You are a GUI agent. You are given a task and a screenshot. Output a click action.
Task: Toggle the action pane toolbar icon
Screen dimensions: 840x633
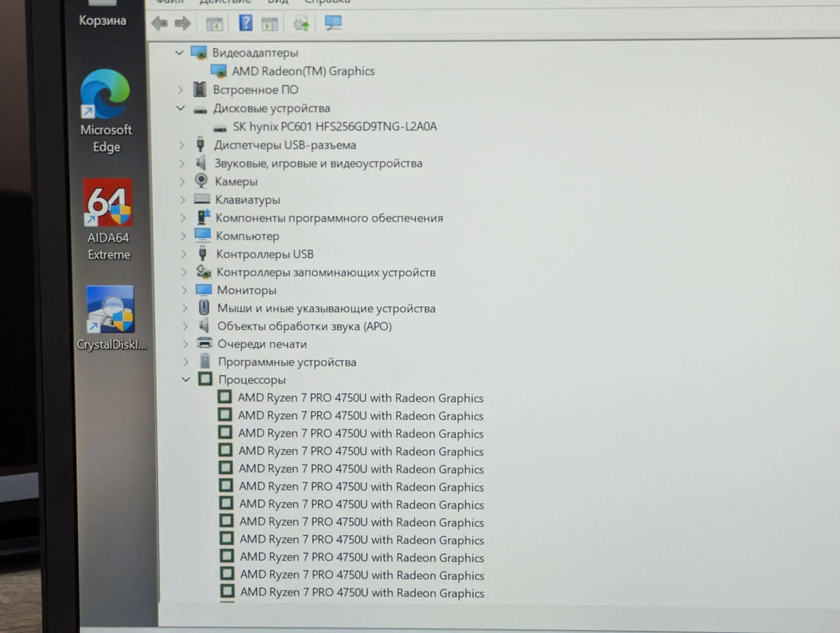pyautogui.click(x=270, y=24)
